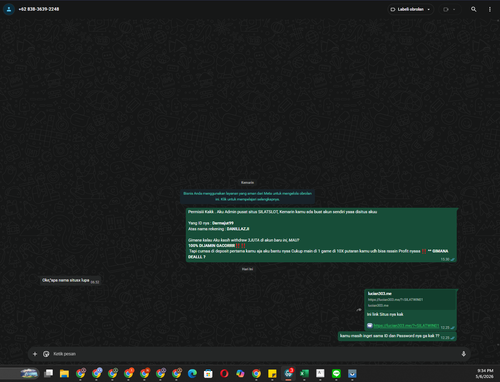Image resolution: width=500 pixels, height=382 pixels.
Task: Open the attachment plus button
Action: [35, 354]
